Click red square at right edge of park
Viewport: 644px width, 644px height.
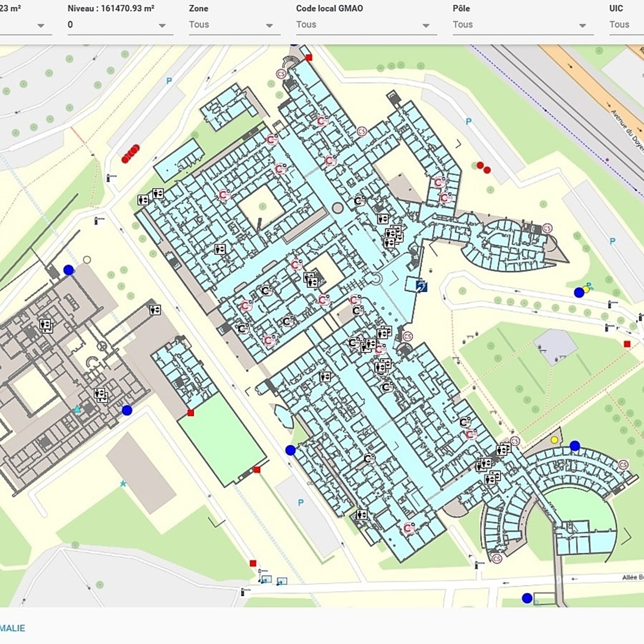[627, 344]
